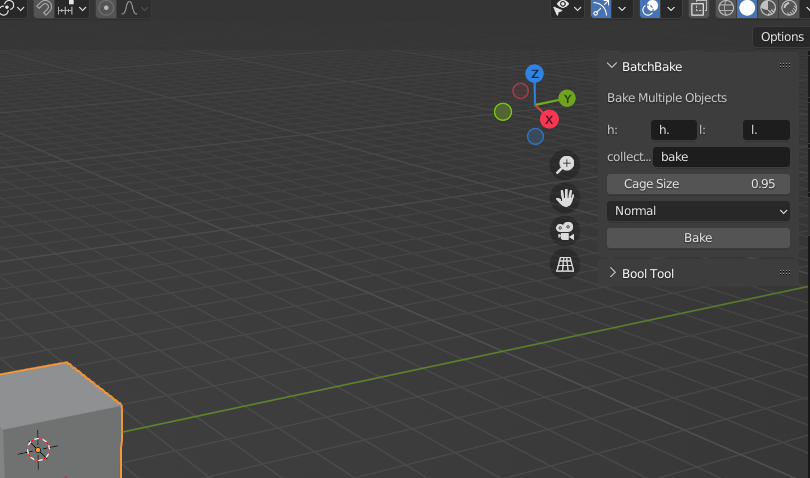Toggle X-ray mode icon
The image size is (810, 478).
point(698,8)
